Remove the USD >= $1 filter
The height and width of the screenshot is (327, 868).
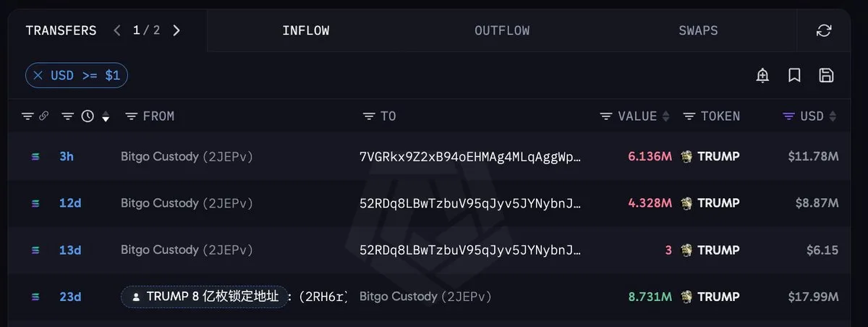tap(38, 75)
